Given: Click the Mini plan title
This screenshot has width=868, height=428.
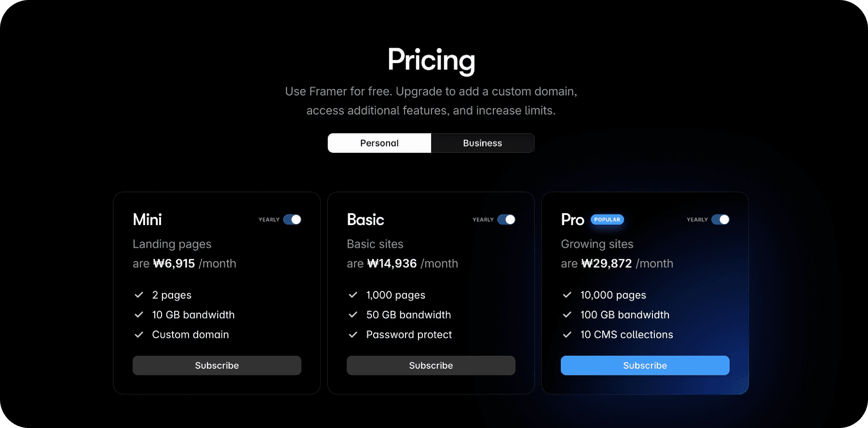Looking at the screenshot, I should coord(147,220).
